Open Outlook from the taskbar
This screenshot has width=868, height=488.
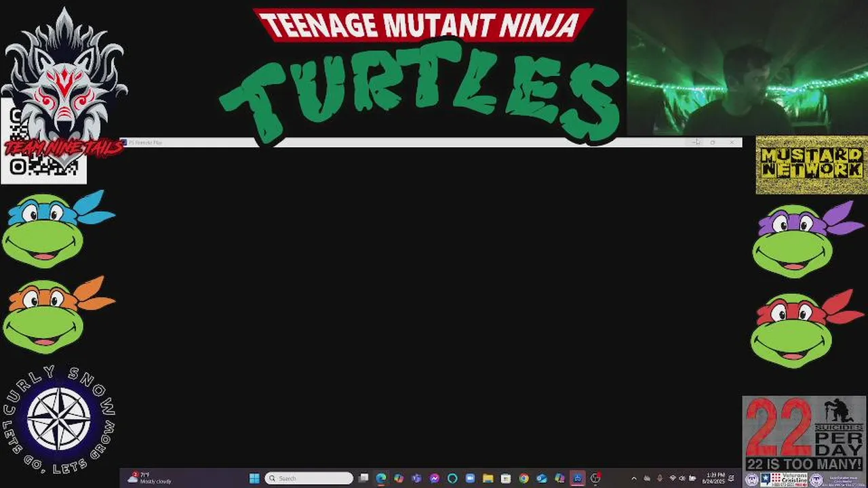pyautogui.click(x=542, y=478)
